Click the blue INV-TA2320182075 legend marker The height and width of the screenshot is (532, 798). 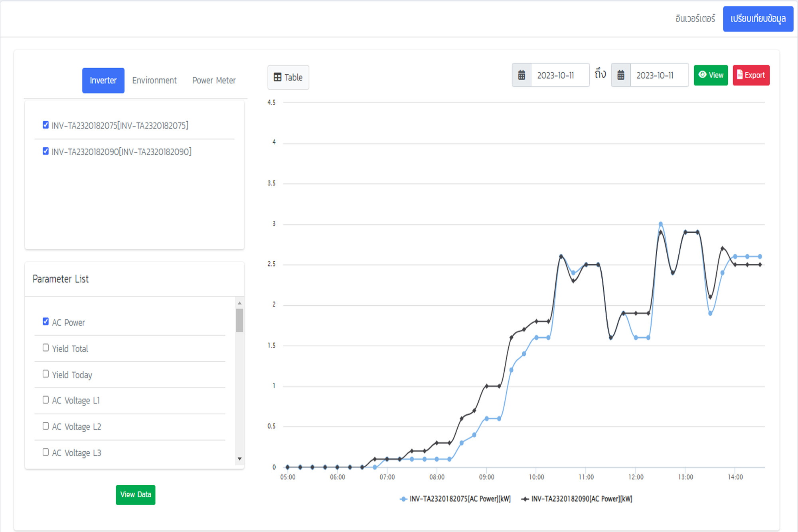click(403, 499)
